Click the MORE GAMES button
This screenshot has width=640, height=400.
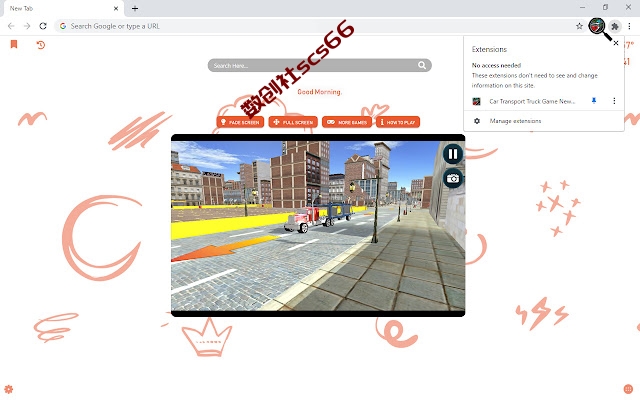[347, 122]
